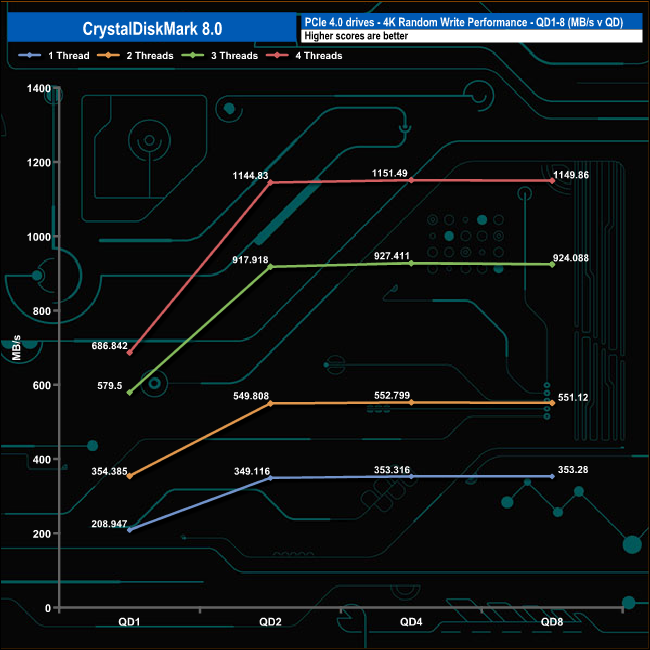Select the 4 Threads legend label

319,56
